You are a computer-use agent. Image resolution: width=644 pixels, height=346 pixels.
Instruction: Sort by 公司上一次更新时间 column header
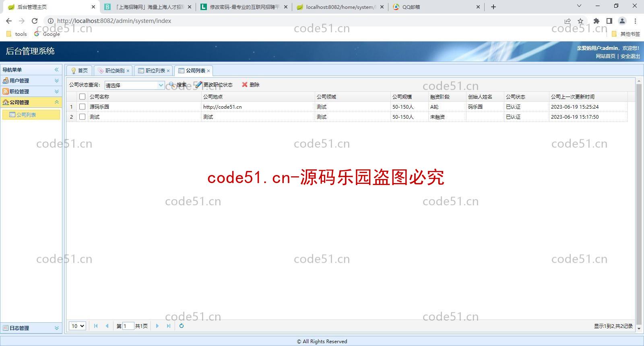pos(588,97)
